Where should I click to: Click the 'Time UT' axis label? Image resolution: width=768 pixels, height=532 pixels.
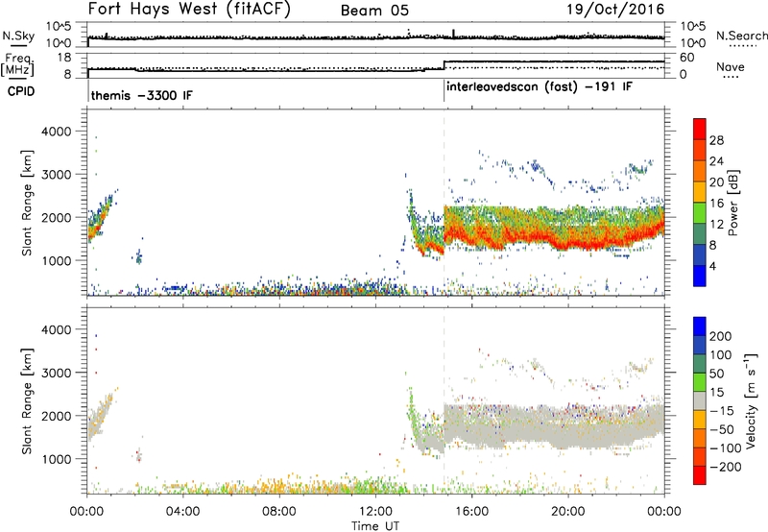[x=375, y=526]
